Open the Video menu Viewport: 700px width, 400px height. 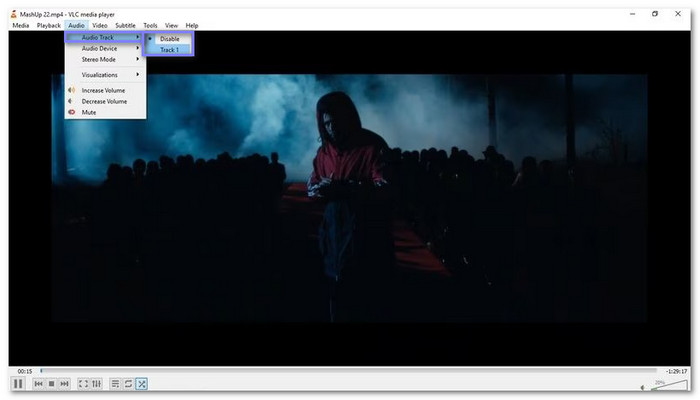coord(100,25)
